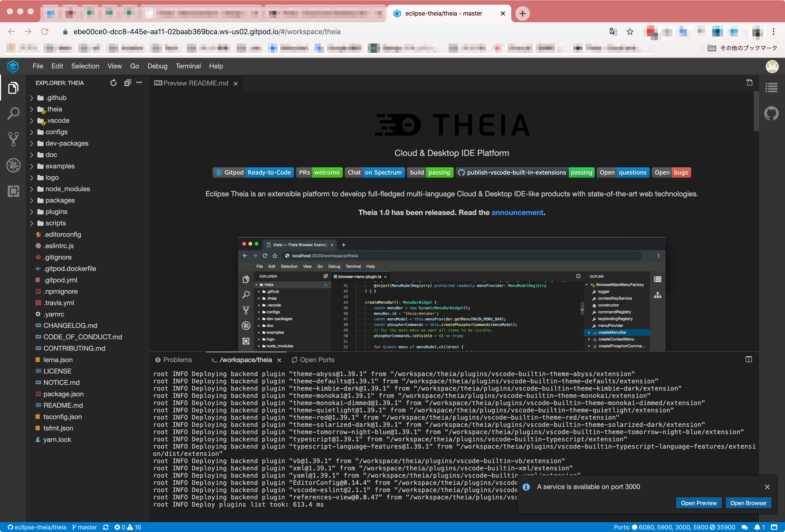Switch to the Problems tab
This screenshot has height=532, width=785.
point(173,360)
